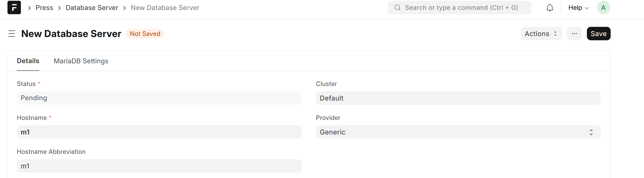
Task: Click the breadcrumb arrow before Database Server
Action: point(59,8)
